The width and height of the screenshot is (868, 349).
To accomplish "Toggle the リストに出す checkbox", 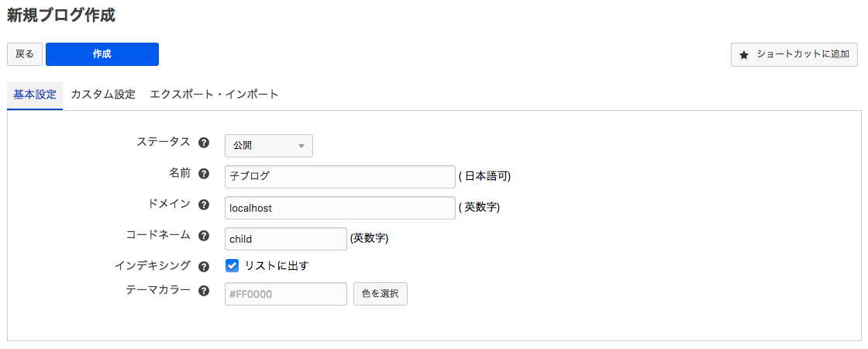I will point(232,266).
